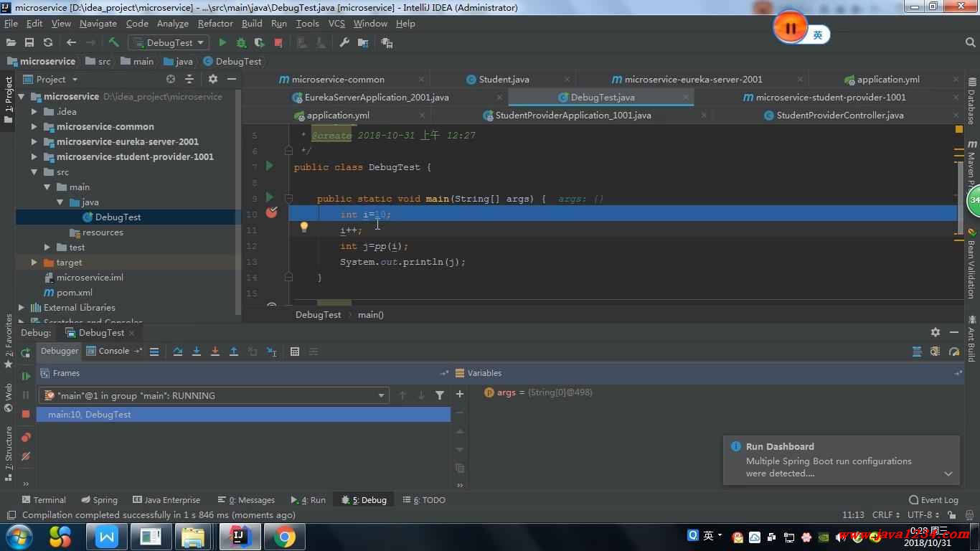
Task: Toggle Ant Build tool window stripe
Action: tap(972, 338)
